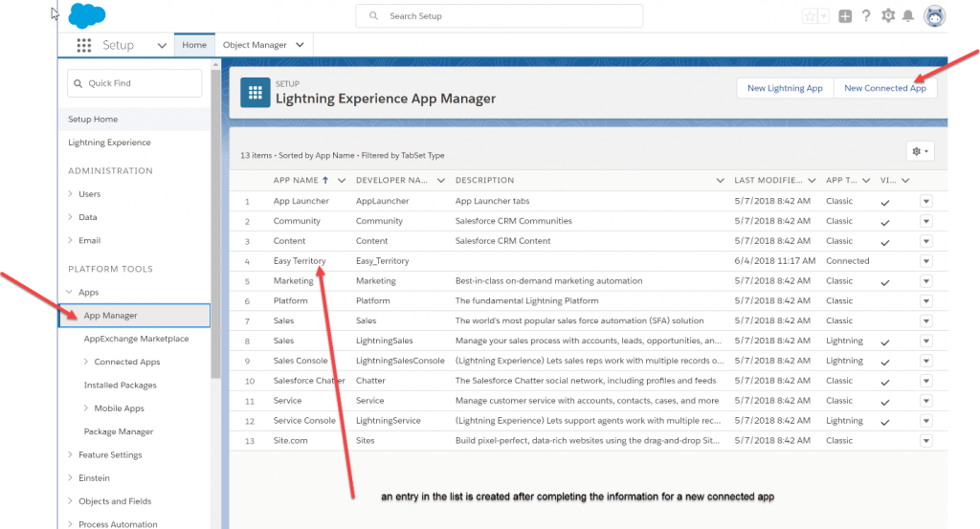Image resolution: width=980 pixels, height=529 pixels.
Task: Collapse the Apps tree node
Action: [69, 292]
